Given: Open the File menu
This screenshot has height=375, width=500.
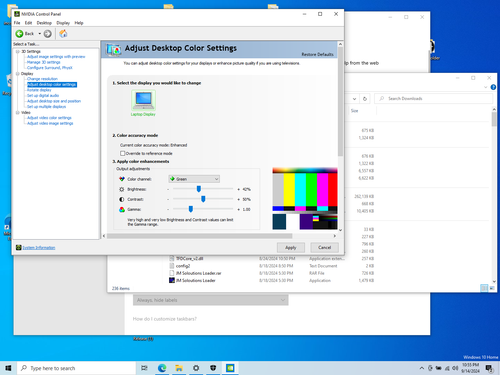Looking at the screenshot, I should pyautogui.click(x=17, y=23).
